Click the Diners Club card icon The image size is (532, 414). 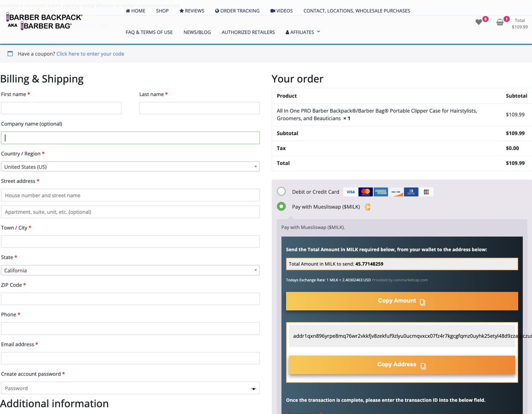[x=411, y=192]
